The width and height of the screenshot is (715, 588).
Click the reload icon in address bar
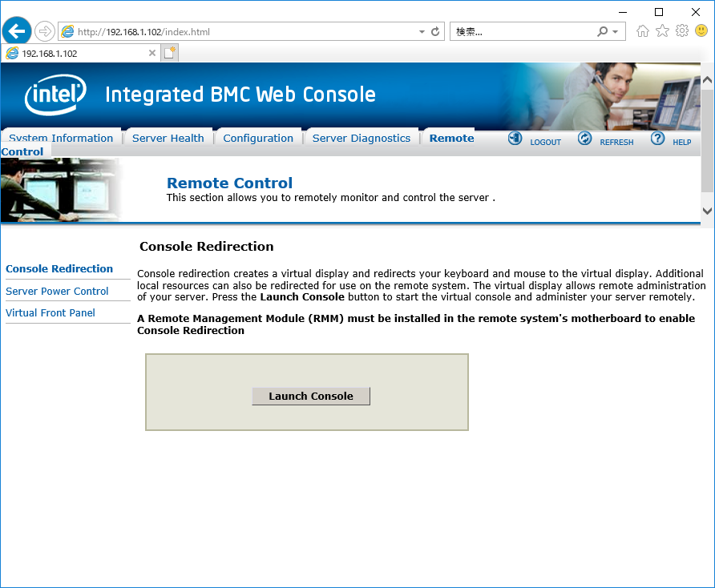coord(435,31)
